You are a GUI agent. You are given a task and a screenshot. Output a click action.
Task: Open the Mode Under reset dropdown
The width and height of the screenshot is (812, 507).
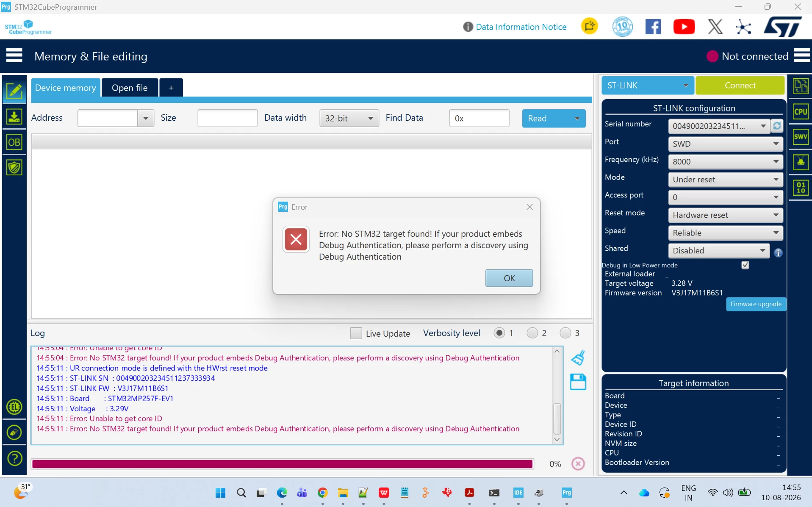pos(725,180)
